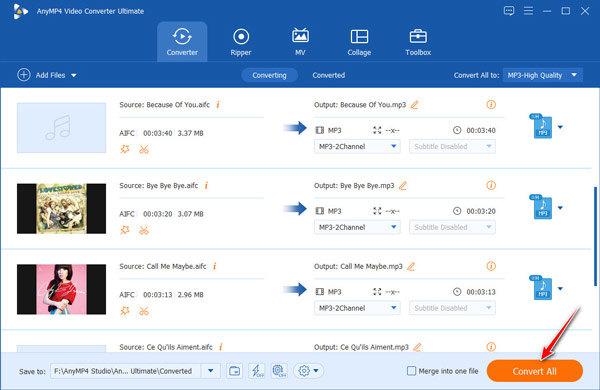Select the Call Me Maybe album thumbnail

[x=61, y=289]
